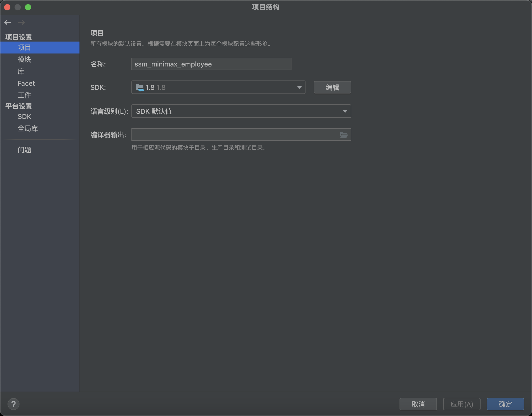This screenshot has width=532, height=416.
Task: Expand the SDK 1.8 dropdown arrow
Action: coord(299,88)
